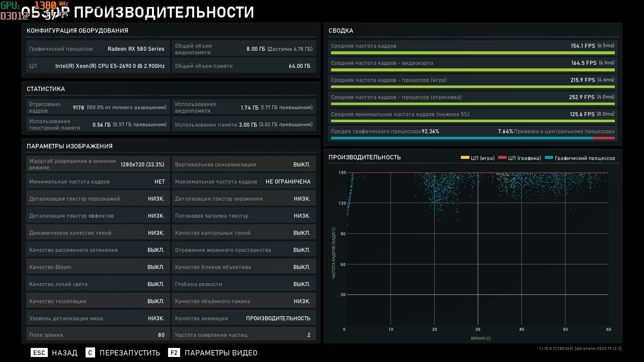
Task: Select Качество анимации setting row
Action: click(244, 318)
